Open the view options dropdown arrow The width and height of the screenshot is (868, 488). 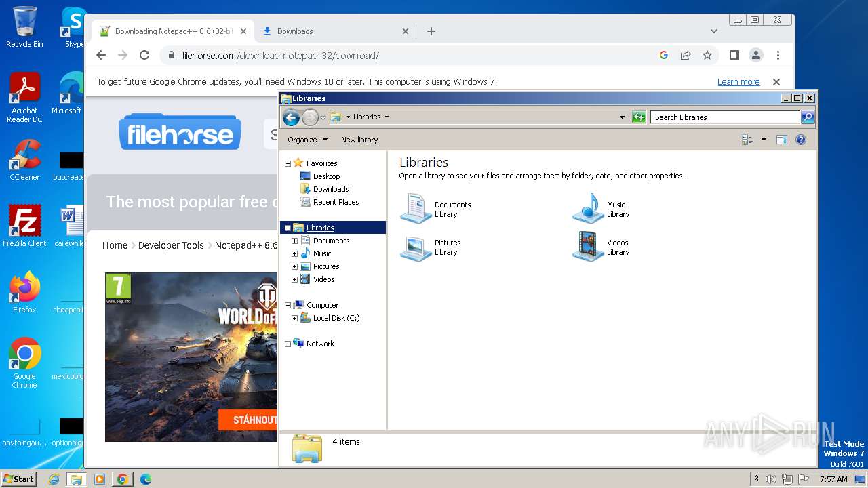(764, 140)
